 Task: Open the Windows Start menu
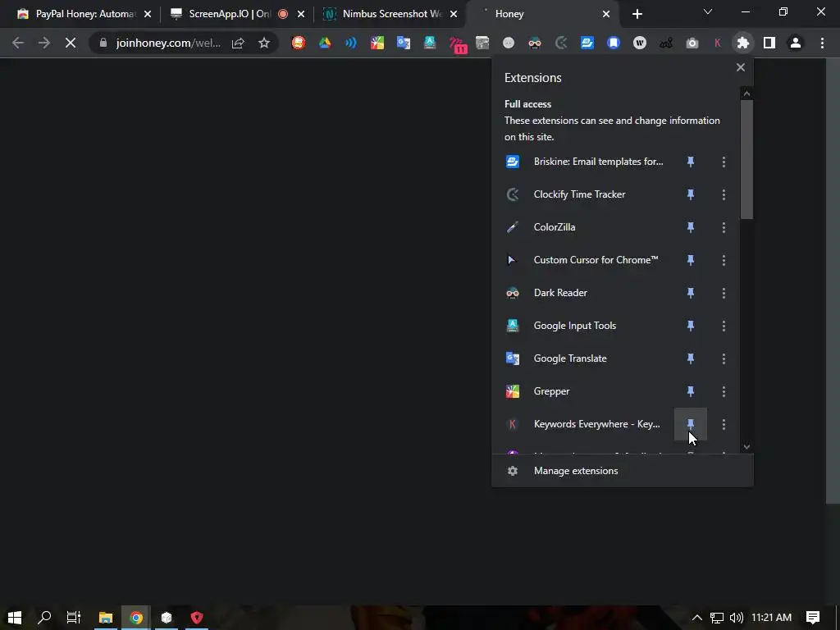[15, 618]
